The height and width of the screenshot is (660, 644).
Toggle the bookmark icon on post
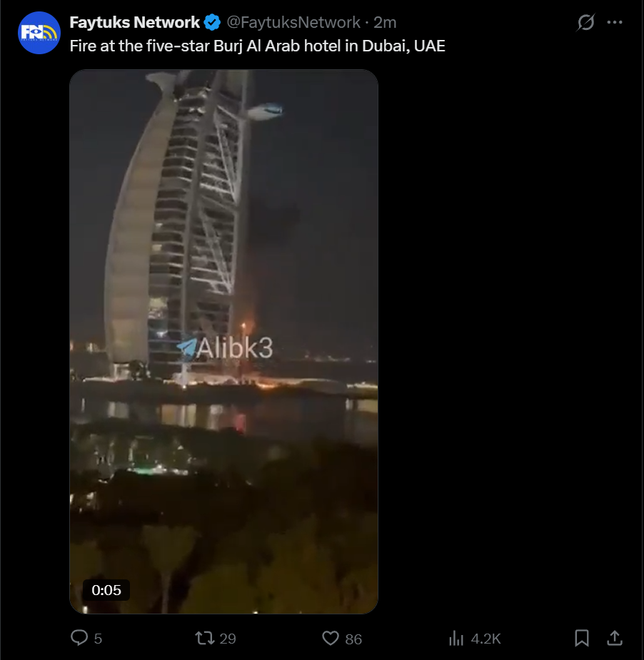click(582, 638)
